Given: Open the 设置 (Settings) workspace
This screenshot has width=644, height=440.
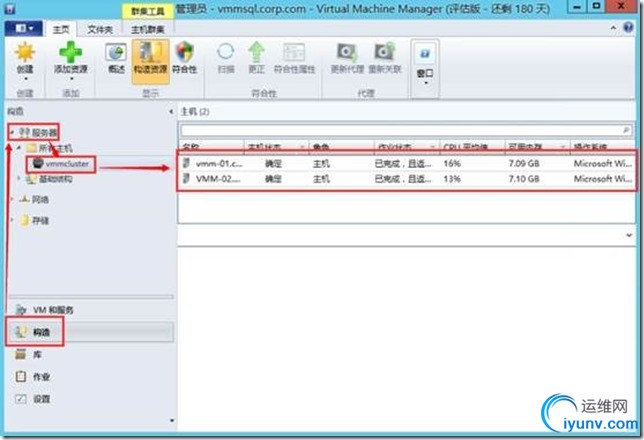Looking at the screenshot, I should click(x=33, y=399).
